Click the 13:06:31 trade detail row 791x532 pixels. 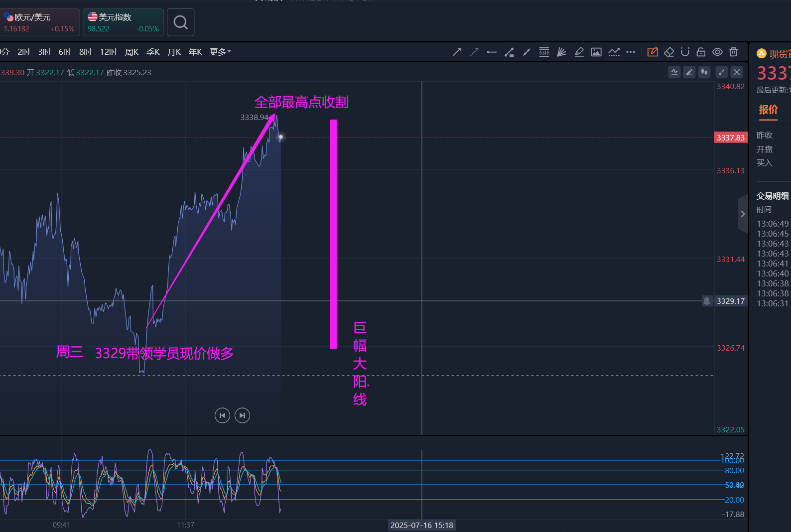point(773,303)
